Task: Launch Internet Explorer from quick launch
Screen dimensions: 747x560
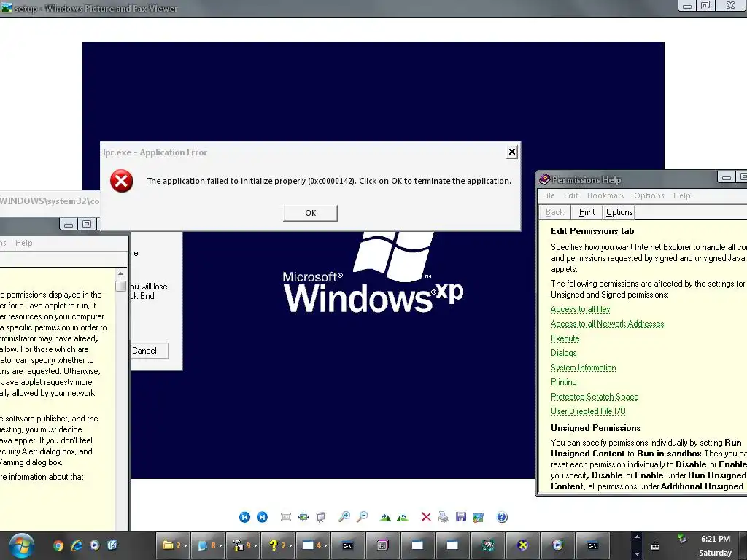Action: point(77,545)
